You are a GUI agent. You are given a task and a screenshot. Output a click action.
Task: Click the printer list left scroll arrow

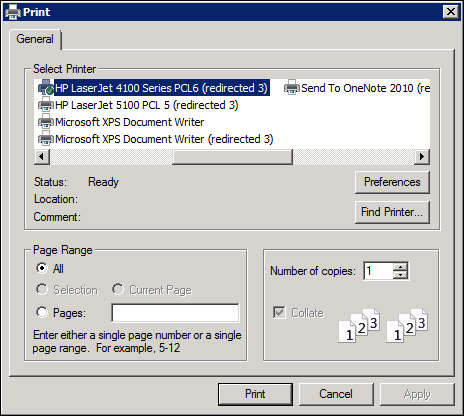point(42,157)
